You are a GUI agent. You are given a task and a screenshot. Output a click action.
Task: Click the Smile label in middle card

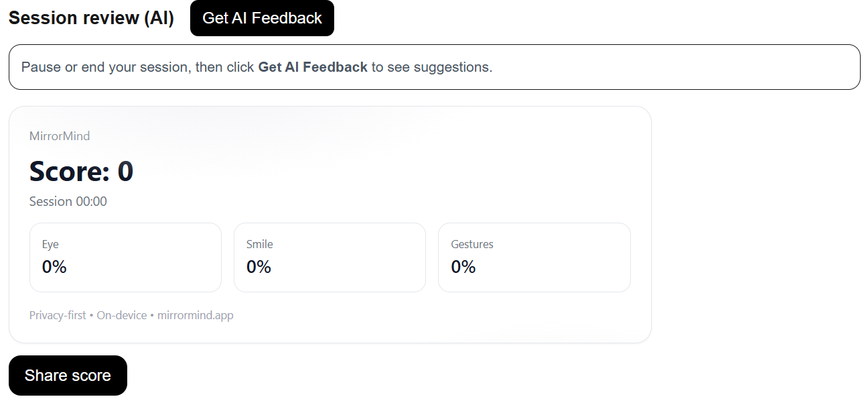[x=260, y=245]
